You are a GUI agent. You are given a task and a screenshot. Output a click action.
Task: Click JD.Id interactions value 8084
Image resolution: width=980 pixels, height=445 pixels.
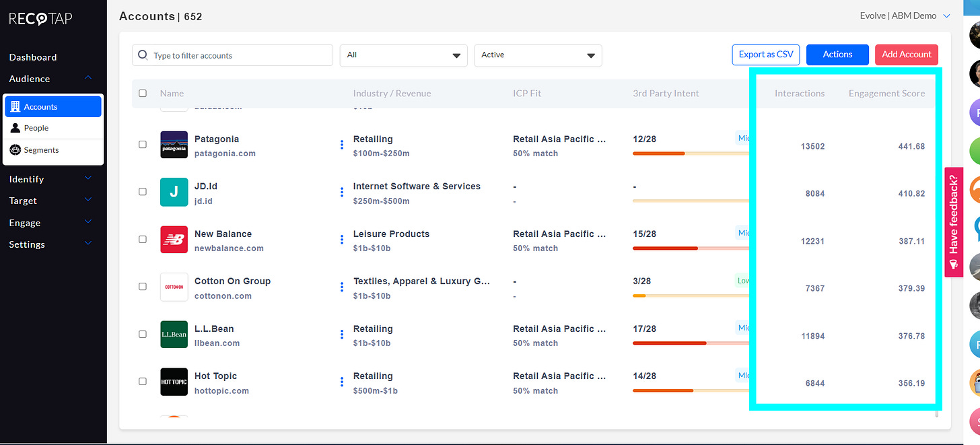tap(815, 193)
